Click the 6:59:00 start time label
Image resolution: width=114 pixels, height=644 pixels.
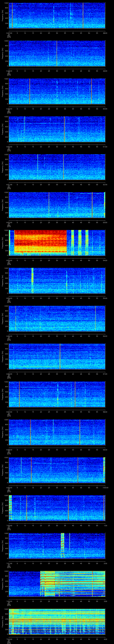click(x=9, y=487)
